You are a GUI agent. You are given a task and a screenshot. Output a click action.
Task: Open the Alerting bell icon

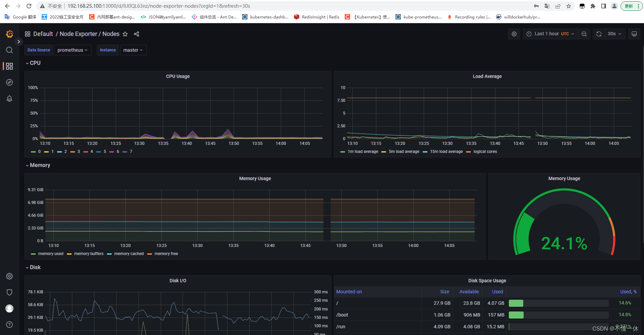tap(9, 98)
